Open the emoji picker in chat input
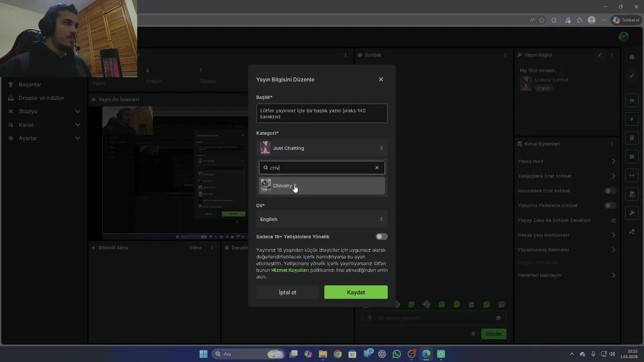644x362 pixels. pyautogui.click(x=499, y=318)
